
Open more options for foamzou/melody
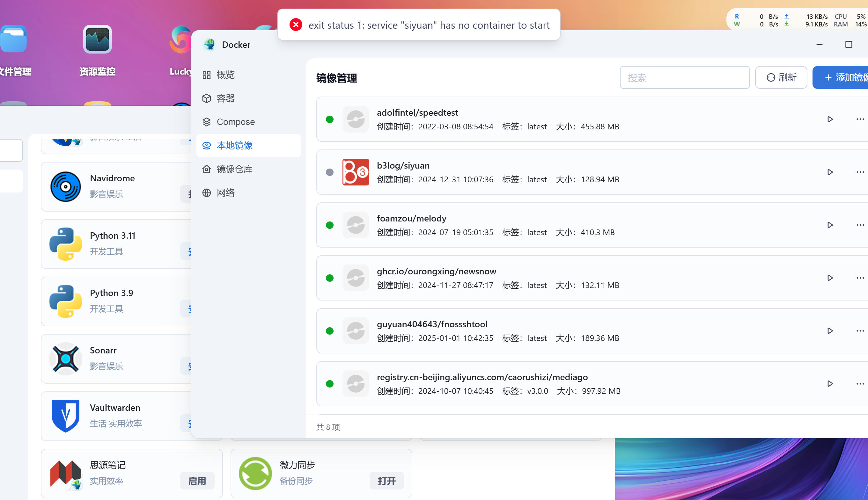pos(860,225)
